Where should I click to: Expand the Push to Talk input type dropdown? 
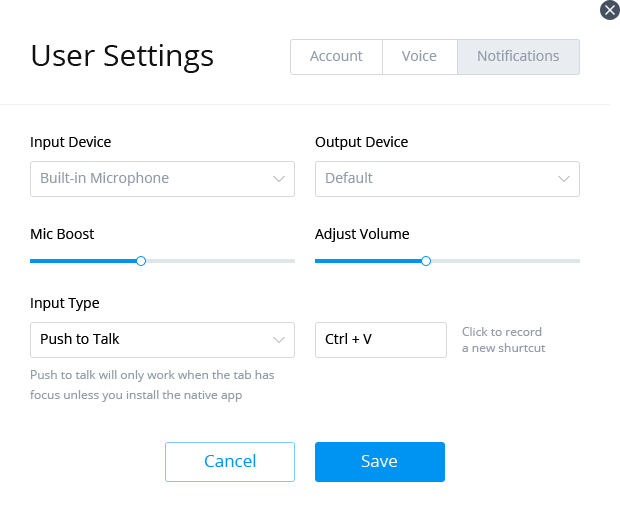150,340
